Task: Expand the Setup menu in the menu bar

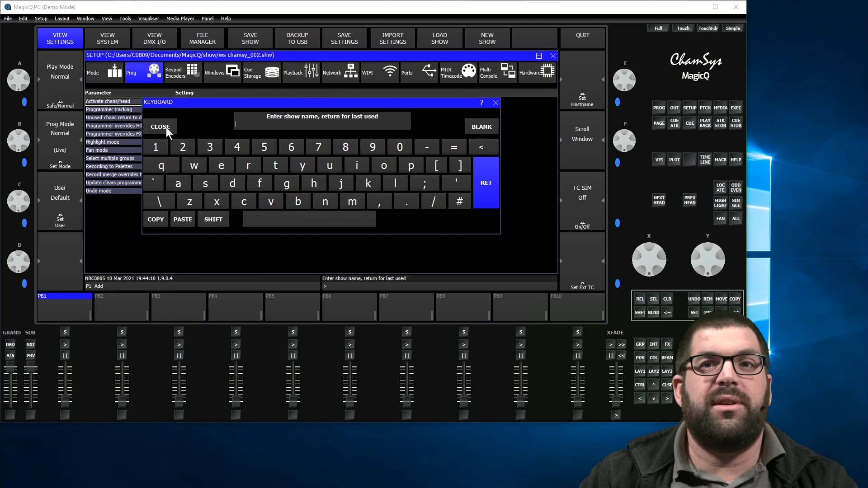Action: (x=41, y=19)
